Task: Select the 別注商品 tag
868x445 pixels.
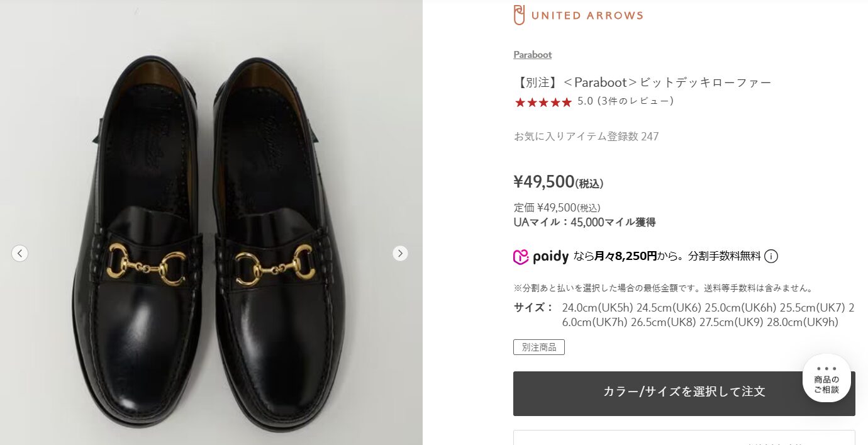Action: (x=538, y=347)
